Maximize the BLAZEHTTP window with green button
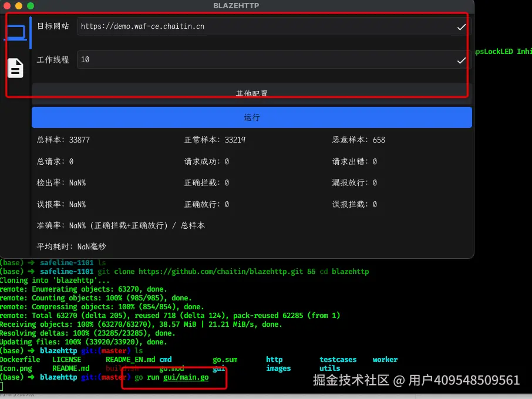532x399 pixels. (x=31, y=6)
